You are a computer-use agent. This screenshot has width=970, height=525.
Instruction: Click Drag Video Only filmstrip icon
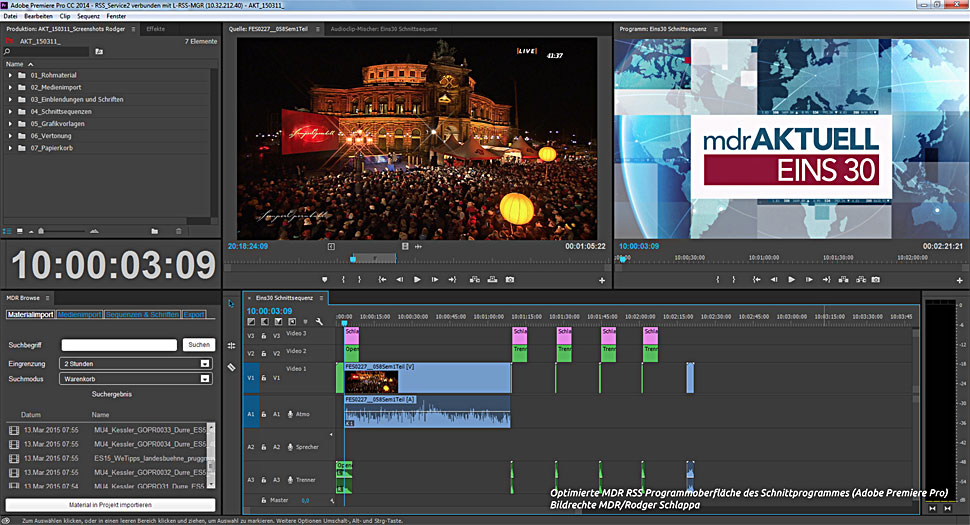[x=405, y=246]
